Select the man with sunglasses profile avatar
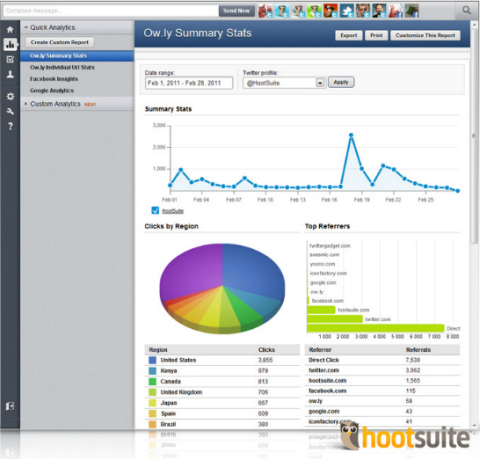Screen dimensions: 480x459 point(363,11)
